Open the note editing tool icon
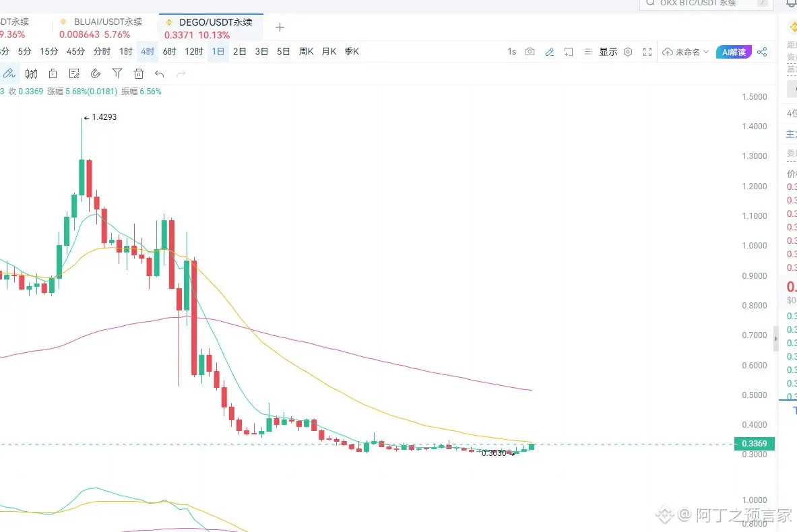The width and height of the screenshot is (797, 532). (74, 73)
